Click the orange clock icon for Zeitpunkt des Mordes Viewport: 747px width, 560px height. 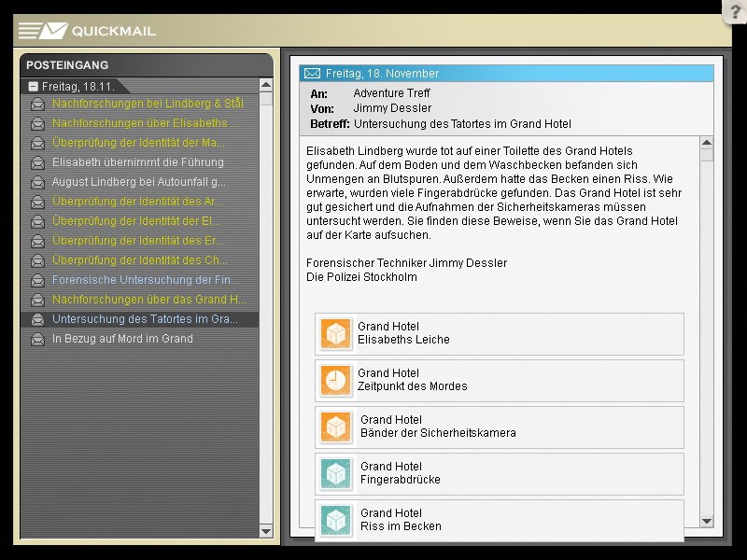335,381
